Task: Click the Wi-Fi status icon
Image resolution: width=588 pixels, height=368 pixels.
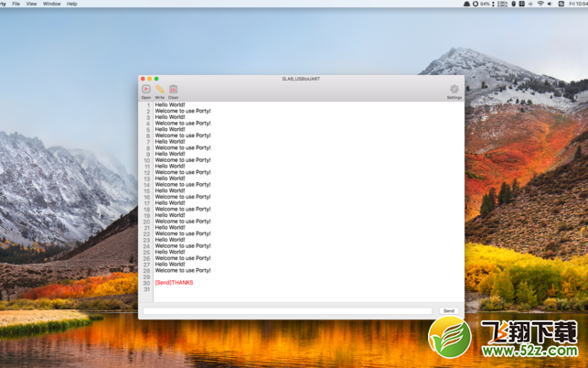Action: click(x=540, y=4)
